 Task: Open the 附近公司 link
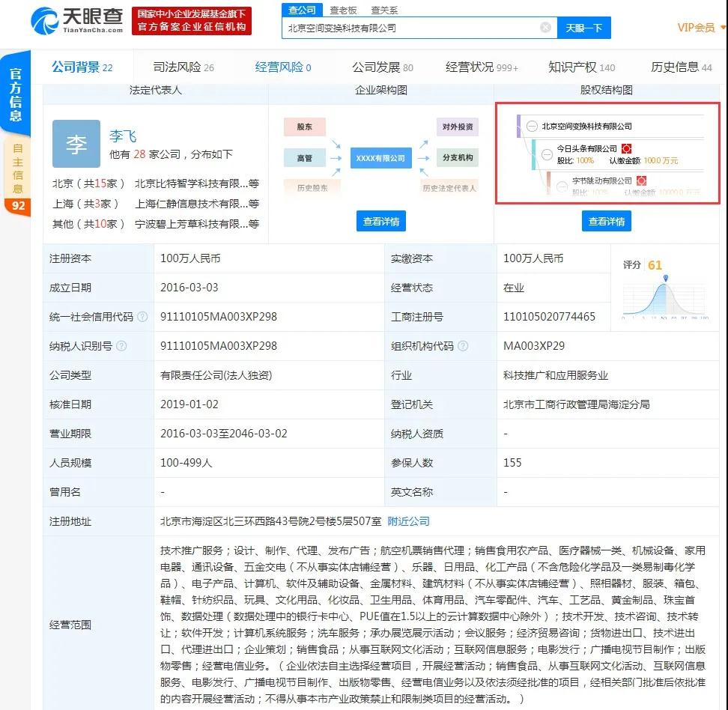[409, 521]
